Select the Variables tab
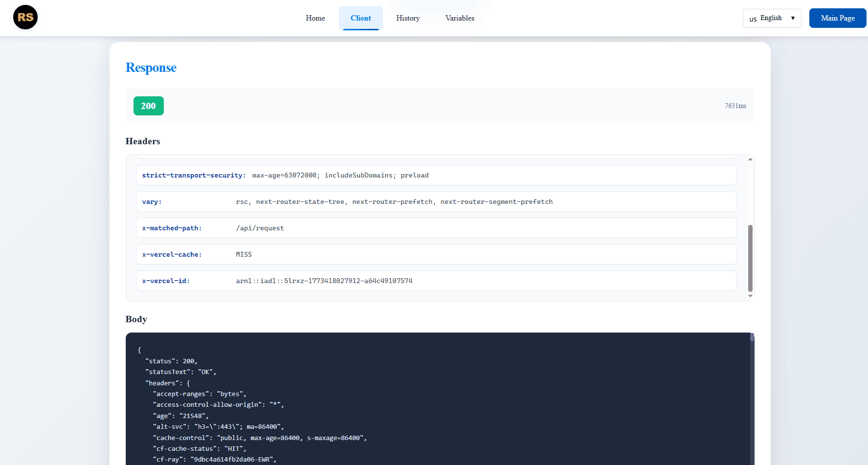This screenshot has width=868, height=465. tap(459, 18)
